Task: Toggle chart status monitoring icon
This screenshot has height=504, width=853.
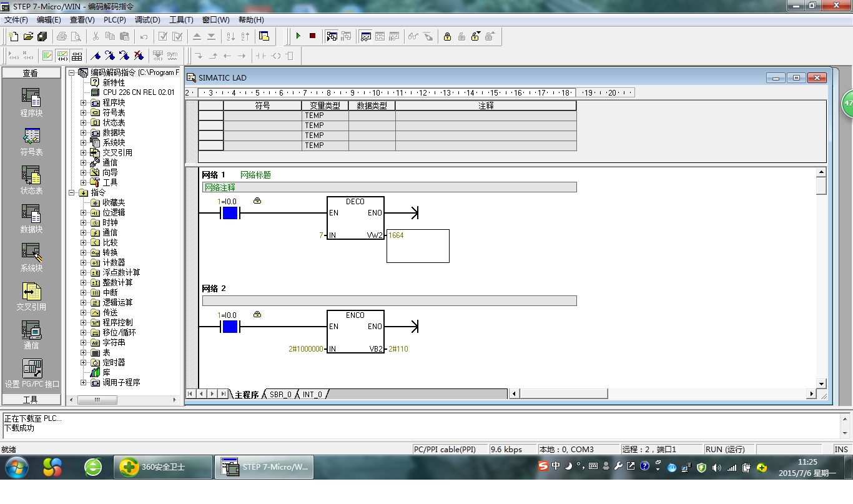Action: click(365, 37)
